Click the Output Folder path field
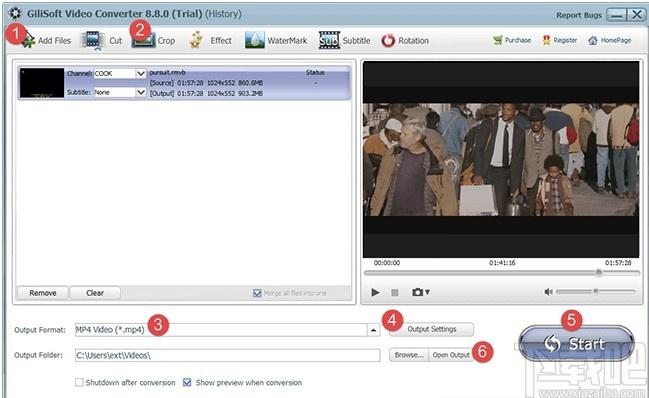Screen dimensions: 649x398 [228, 355]
